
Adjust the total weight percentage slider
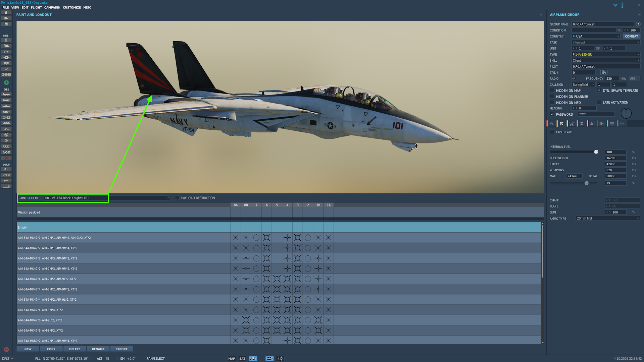point(587,183)
